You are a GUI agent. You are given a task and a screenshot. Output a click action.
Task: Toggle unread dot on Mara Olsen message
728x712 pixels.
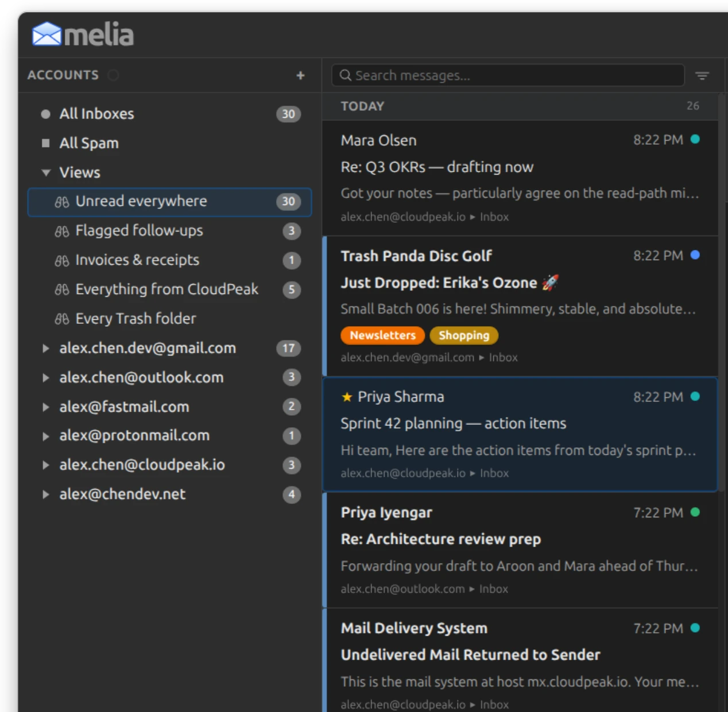coord(695,139)
